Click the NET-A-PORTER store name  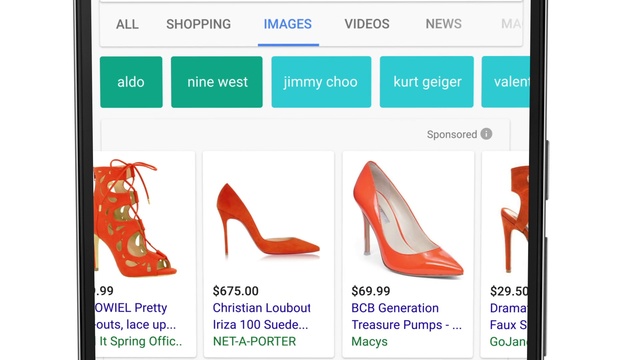(254, 341)
